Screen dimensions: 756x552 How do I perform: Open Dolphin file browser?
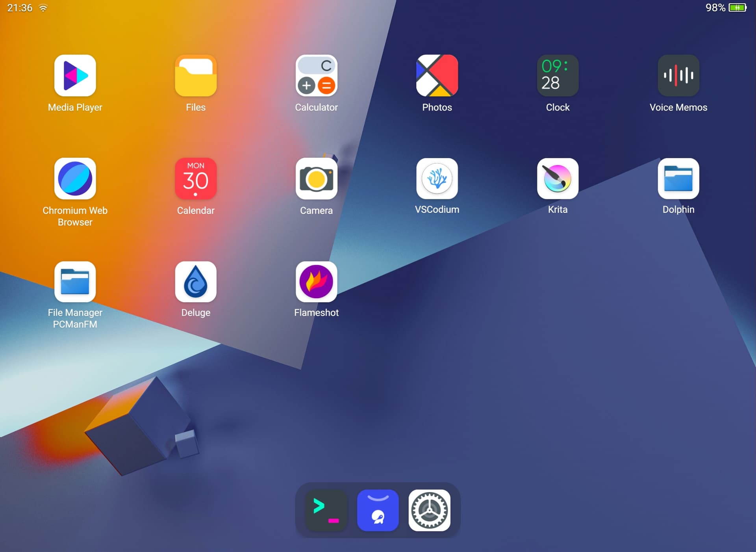tap(678, 178)
